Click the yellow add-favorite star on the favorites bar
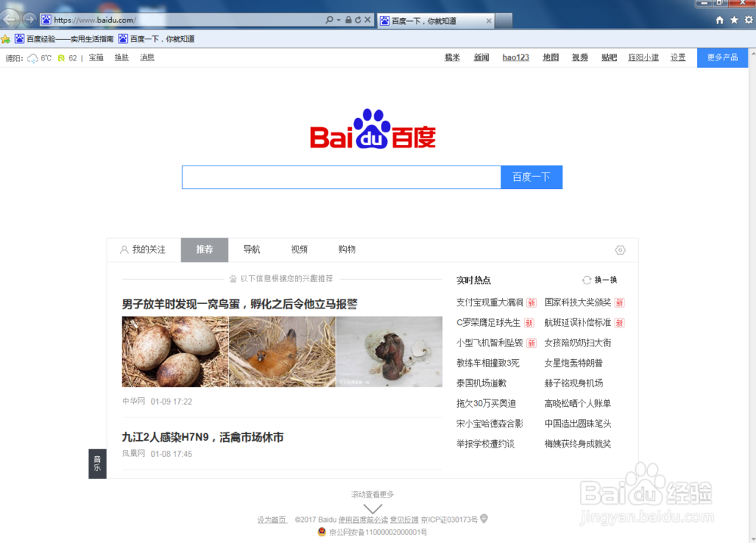 click(7, 38)
